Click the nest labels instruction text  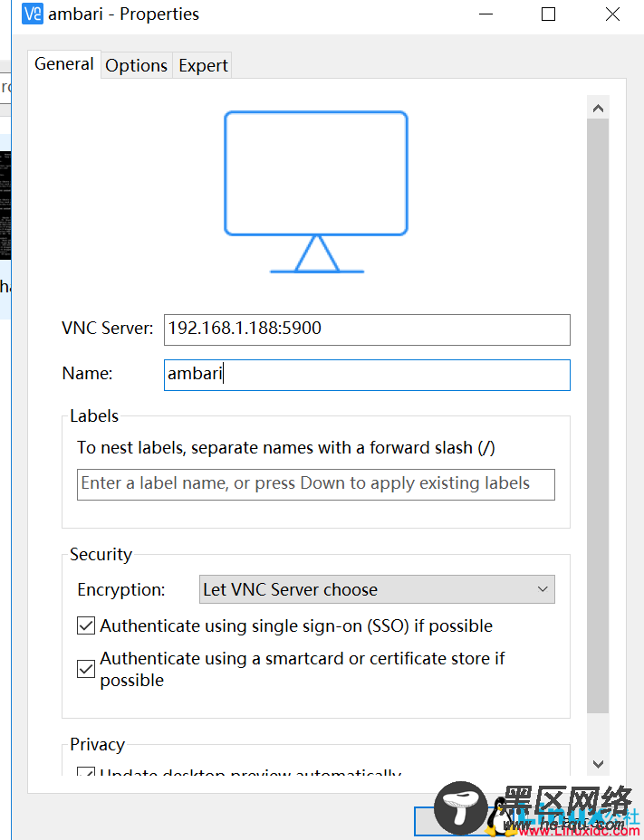point(286,447)
